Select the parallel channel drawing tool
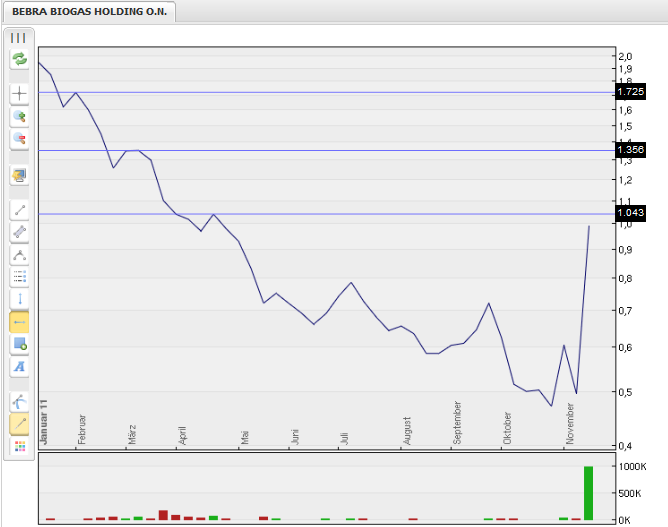The image size is (668, 527). pyautogui.click(x=19, y=232)
